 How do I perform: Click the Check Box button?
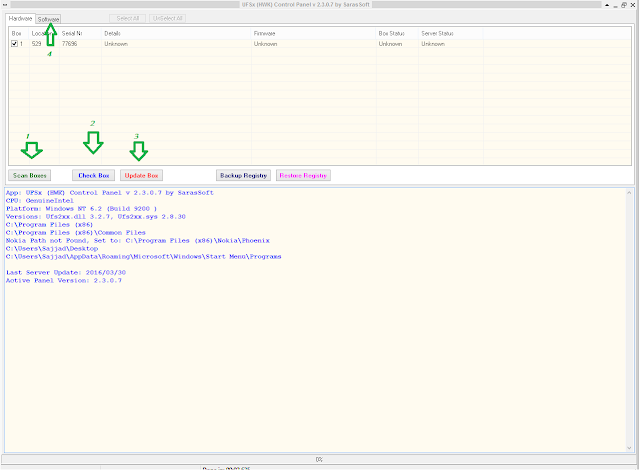pyautogui.click(x=93, y=175)
